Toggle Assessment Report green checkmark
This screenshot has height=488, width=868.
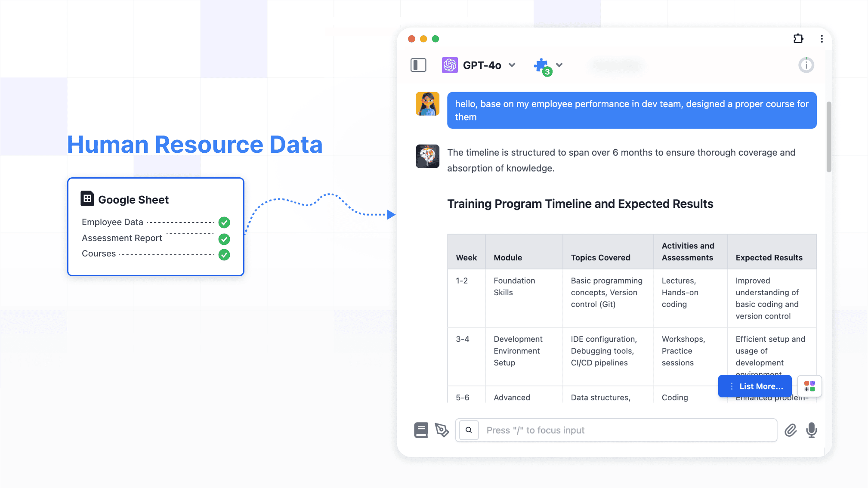tap(224, 238)
